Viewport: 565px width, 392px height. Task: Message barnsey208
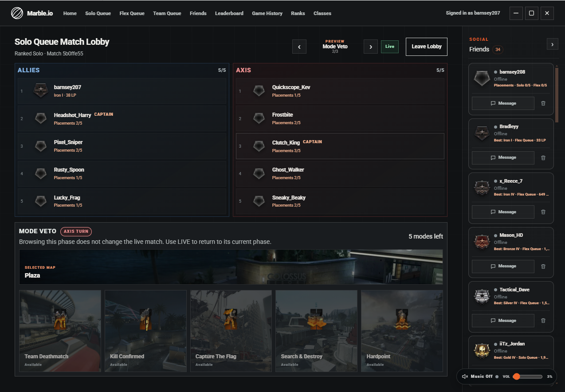[503, 103]
